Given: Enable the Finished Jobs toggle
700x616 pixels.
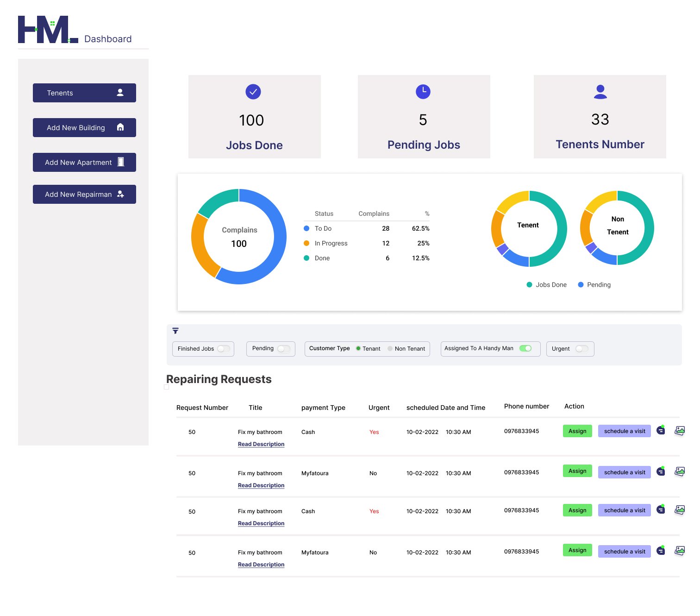Looking at the screenshot, I should pos(224,349).
